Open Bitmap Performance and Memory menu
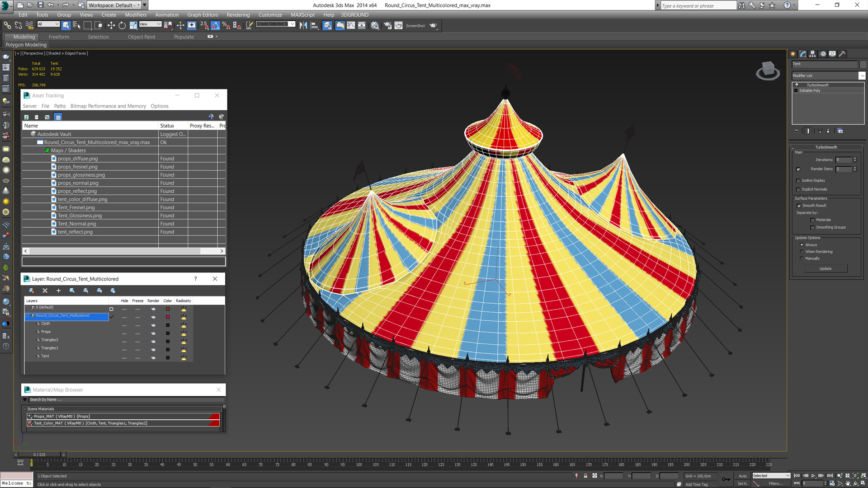The height and width of the screenshot is (488, 868). (x=108, y=106)
